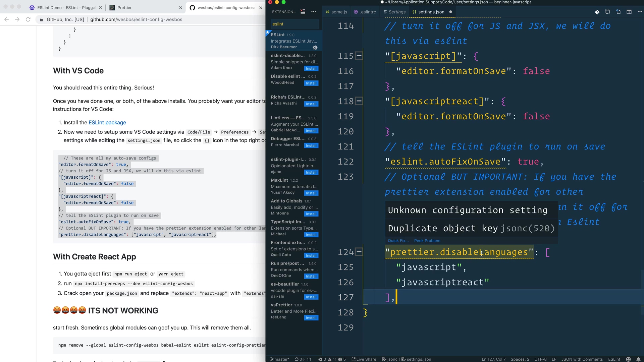644x362 pixels.
Task: Open the ESLint 1.9.0 extension entry
Action: (294, 41)
